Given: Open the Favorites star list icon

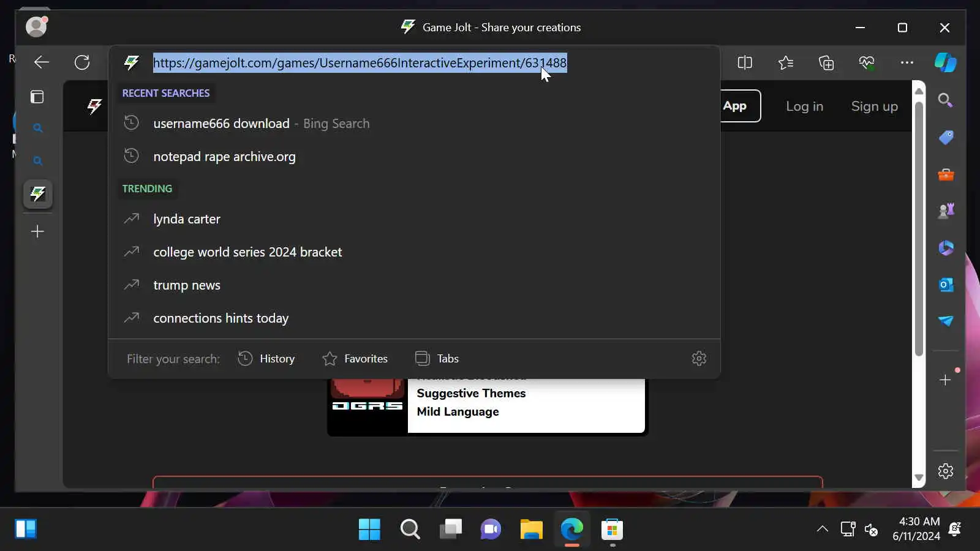Looking at the screenshot, I should click(x=785, y=62).
